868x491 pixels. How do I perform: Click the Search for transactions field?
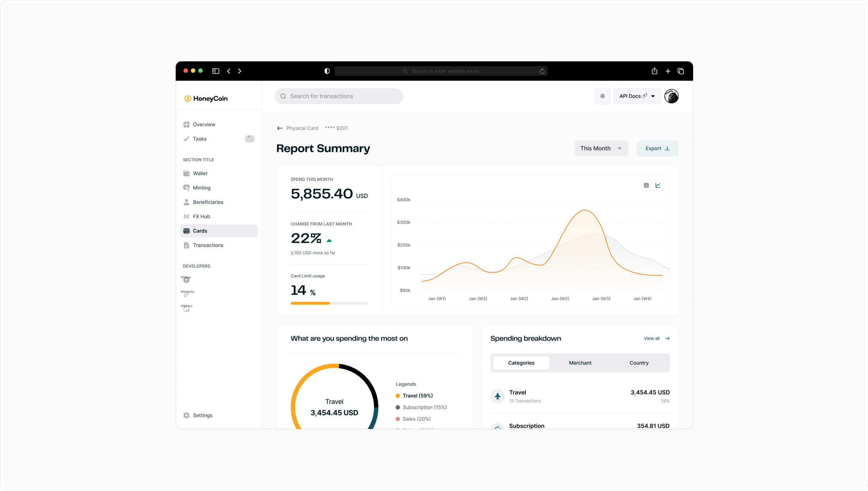point(339,96)
